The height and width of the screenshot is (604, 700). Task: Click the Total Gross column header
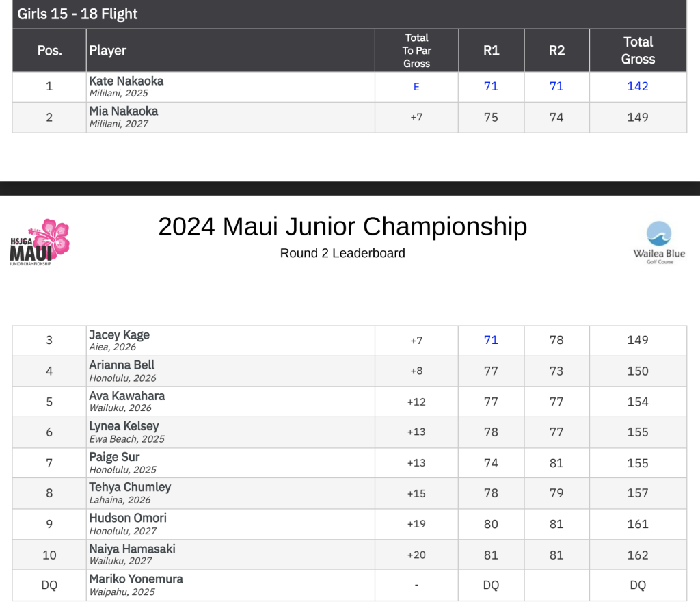click(637, 51)
